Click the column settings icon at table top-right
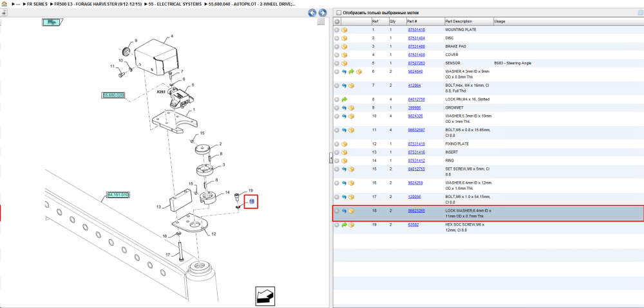 click(x=640, y=13)
